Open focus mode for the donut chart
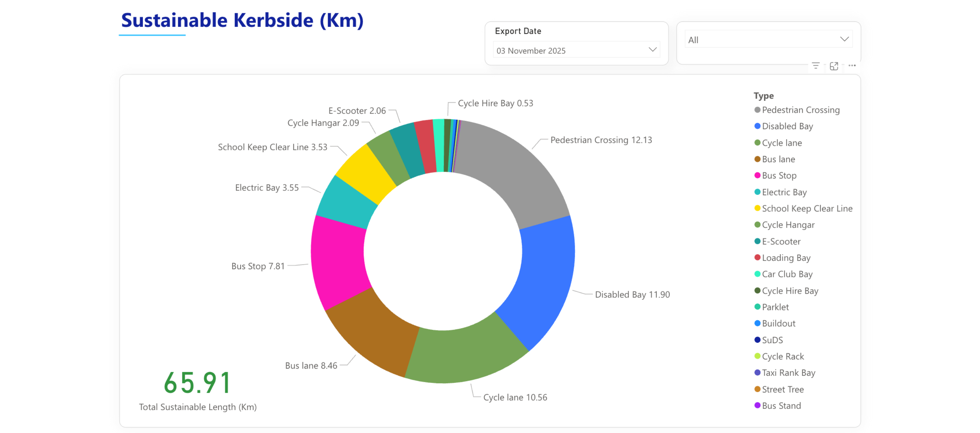This screenshot has width=980, height=433. [x=834, y=66]
